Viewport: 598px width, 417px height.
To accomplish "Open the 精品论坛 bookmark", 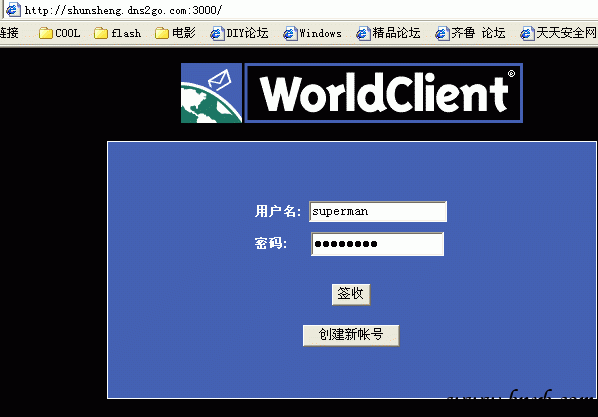I will 388,33.
